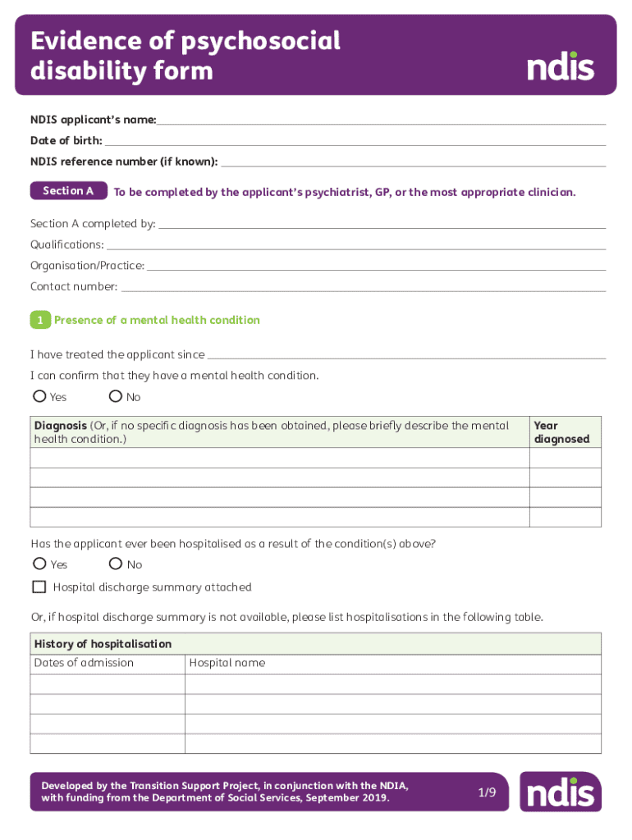
Task: Select Yes for applicant ever hospitalised
Action: tap(39, 564)
